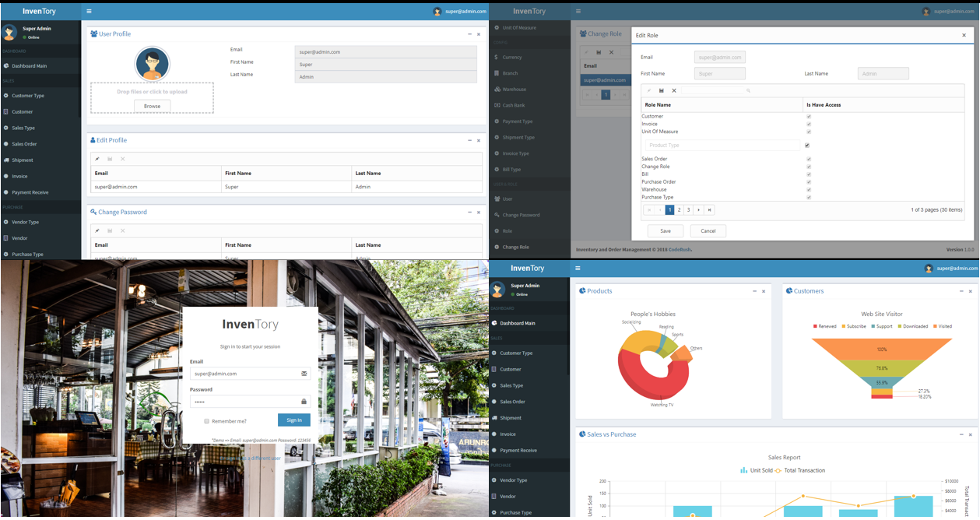This screenshot has width=980, height=520.
Task: Open super@admin.com user menu on dashboard page
Action: coord(950,269)
